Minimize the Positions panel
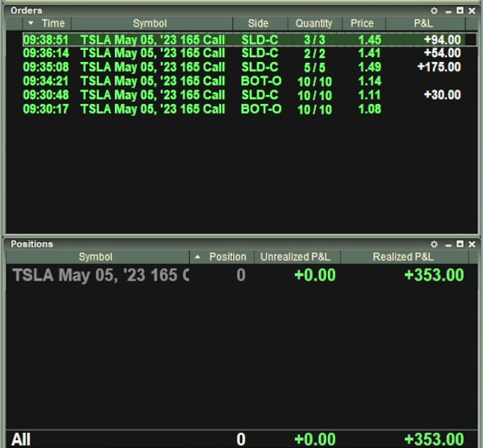The image size is (483, 448). pyautogui.click(x=448, y=245)
